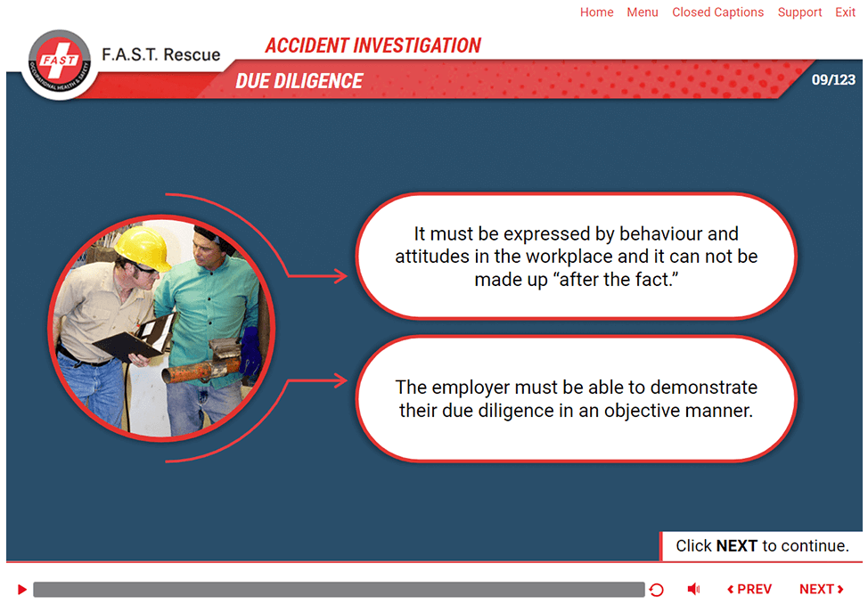The image size is (868, 612).
Task: Mute audio with the speaker icon
Action: click(693, 590)
